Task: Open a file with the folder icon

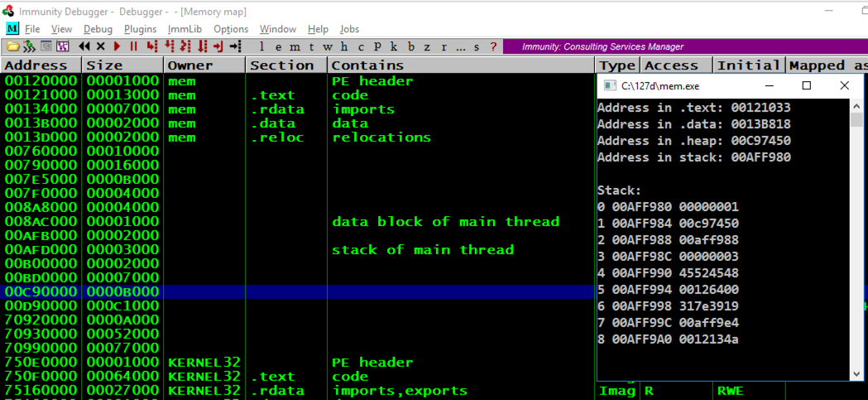Action: (x=12, y=46)
